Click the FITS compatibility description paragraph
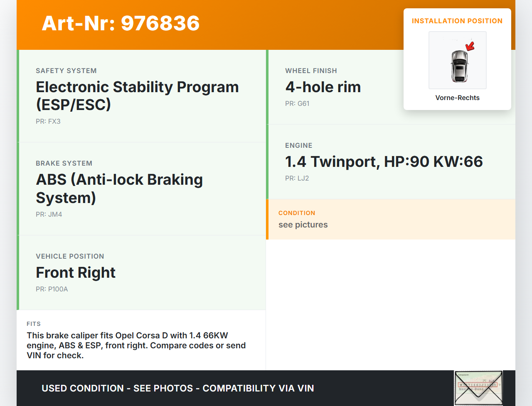The image size is (532, 406). [x=136, y=345]
